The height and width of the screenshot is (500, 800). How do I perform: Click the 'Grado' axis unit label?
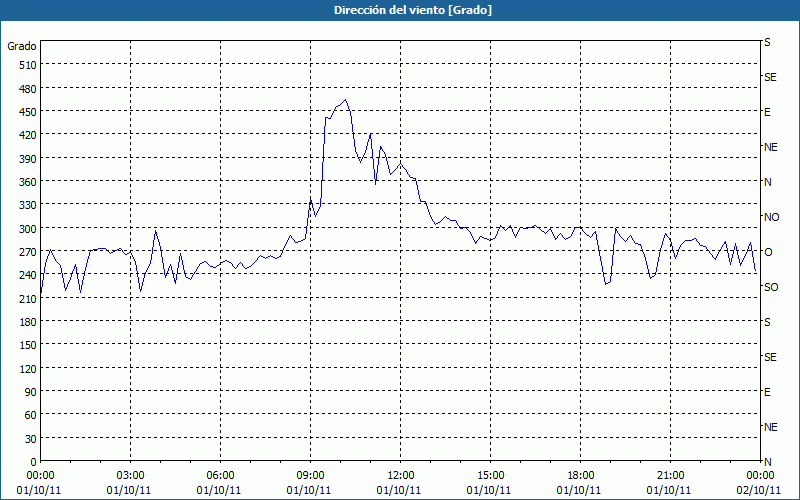tap(22, 46)
